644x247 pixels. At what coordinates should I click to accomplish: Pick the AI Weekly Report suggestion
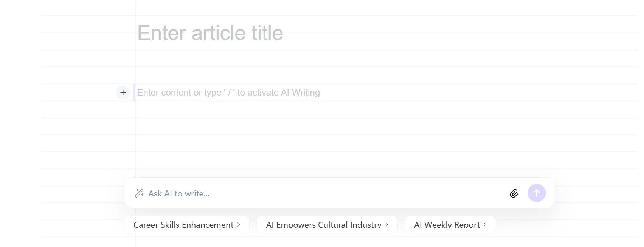447,225
